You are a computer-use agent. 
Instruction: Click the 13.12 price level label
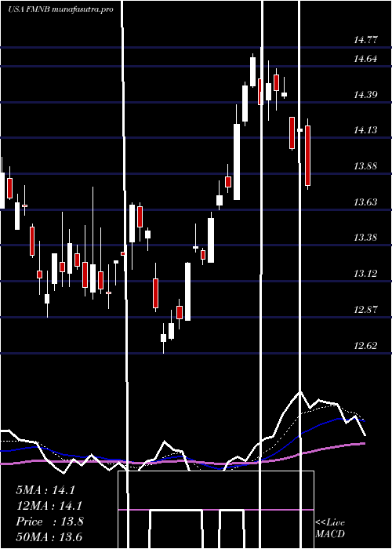click(365, 274)
